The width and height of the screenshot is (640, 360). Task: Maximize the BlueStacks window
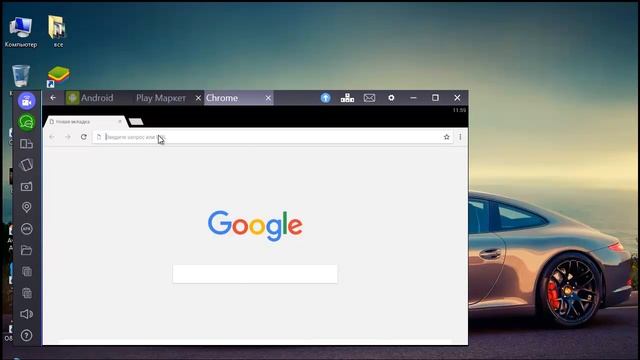[x=436, y=98]
